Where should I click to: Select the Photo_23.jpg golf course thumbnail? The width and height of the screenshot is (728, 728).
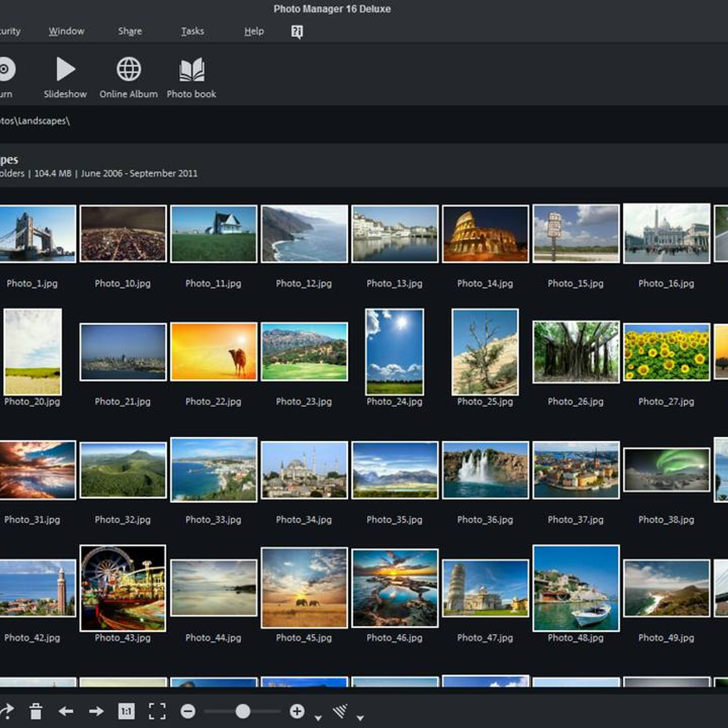[304, 352]
